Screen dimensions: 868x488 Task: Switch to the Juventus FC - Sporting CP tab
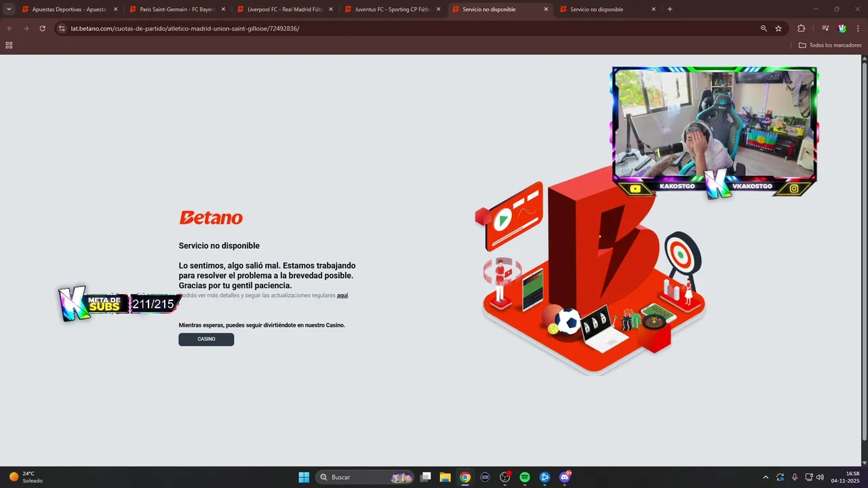pyautogui.click(x=393, y=9)
